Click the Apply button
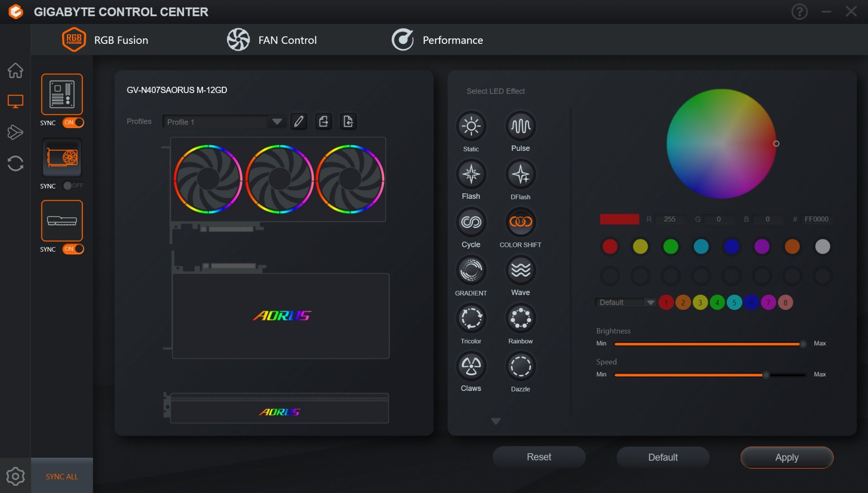The width and height of the screenshot is (868, 493). tap(787, 457)
